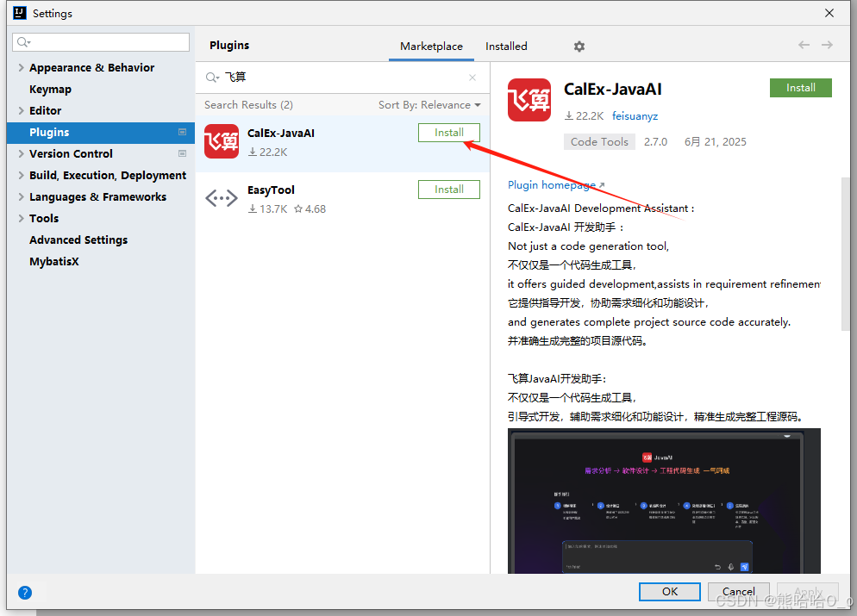The width and height of the screenshot is (857, 616).
Task: Click the EasyTool plugin icon in results
Action: (x=222, y=197)
